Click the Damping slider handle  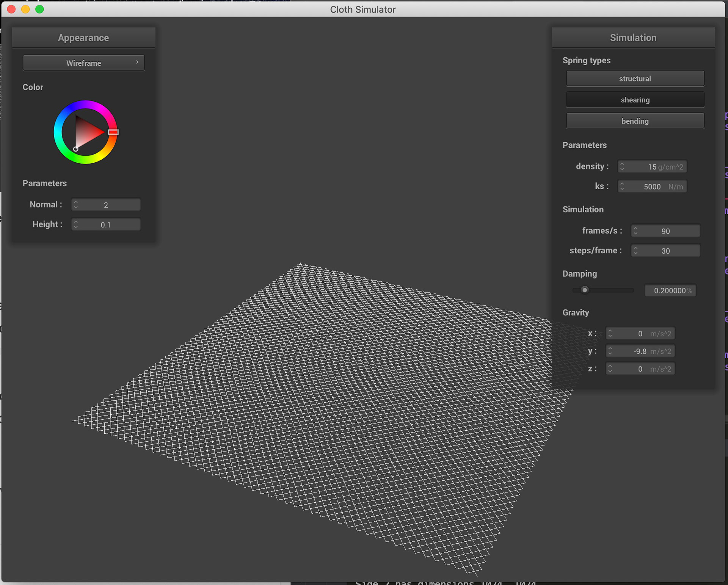pos(585,290)
